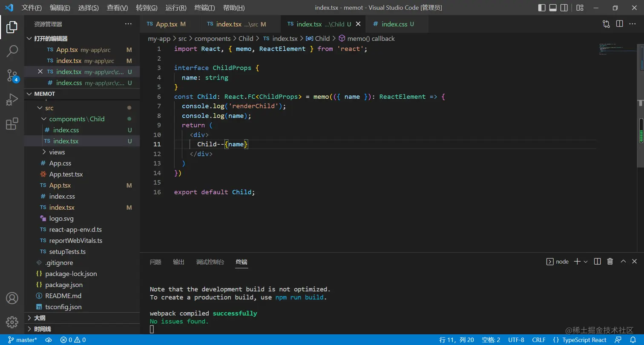644x345 pixels.
Task: Open the 帮助(H) menu
Action: 234,8
